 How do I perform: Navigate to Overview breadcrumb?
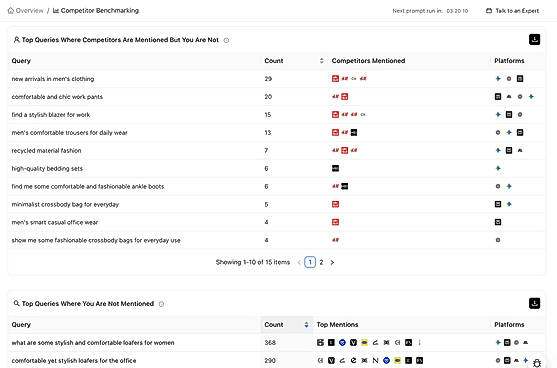26,11
